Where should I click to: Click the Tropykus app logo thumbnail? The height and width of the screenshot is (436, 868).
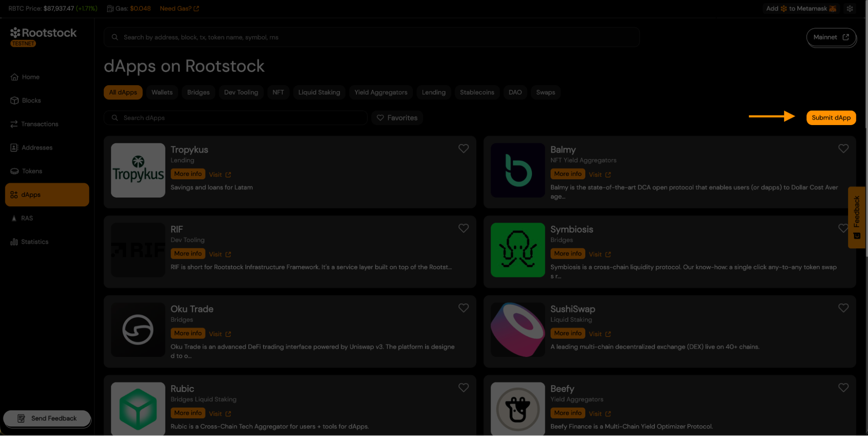(x=138, y=170)
